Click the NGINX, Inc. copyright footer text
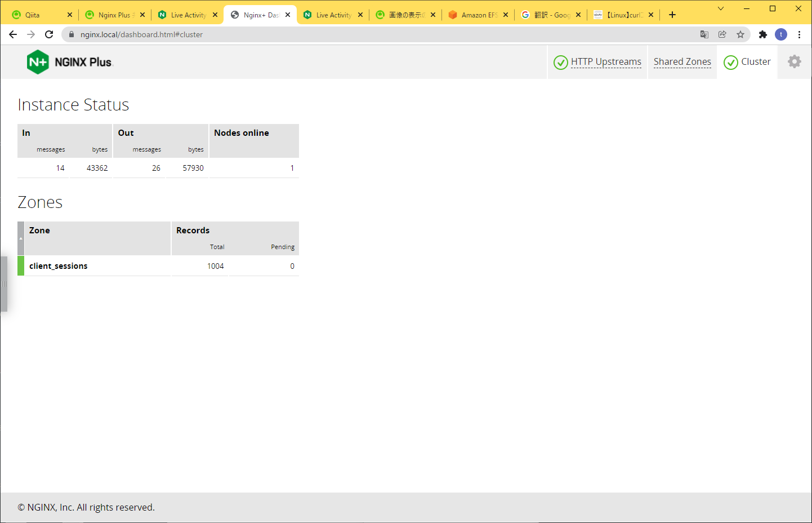The image size is (812, 523). pyautogui.click(x=86, y=507)
